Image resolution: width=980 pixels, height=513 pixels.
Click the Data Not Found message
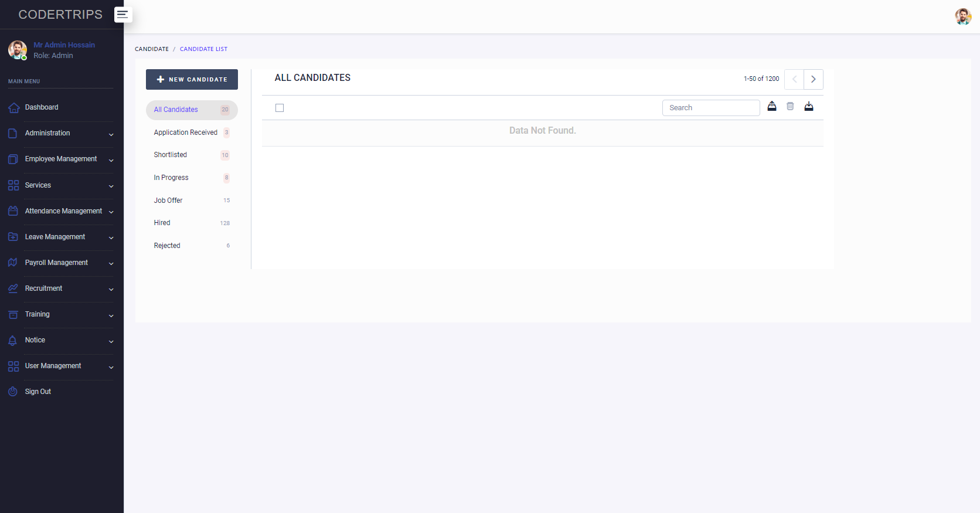(543, 131)
